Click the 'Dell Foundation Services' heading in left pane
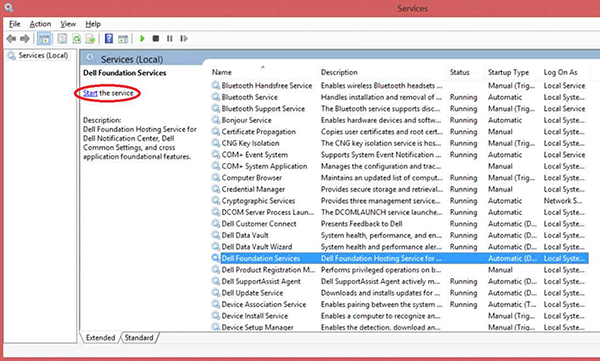 click(x=125, y=73)
